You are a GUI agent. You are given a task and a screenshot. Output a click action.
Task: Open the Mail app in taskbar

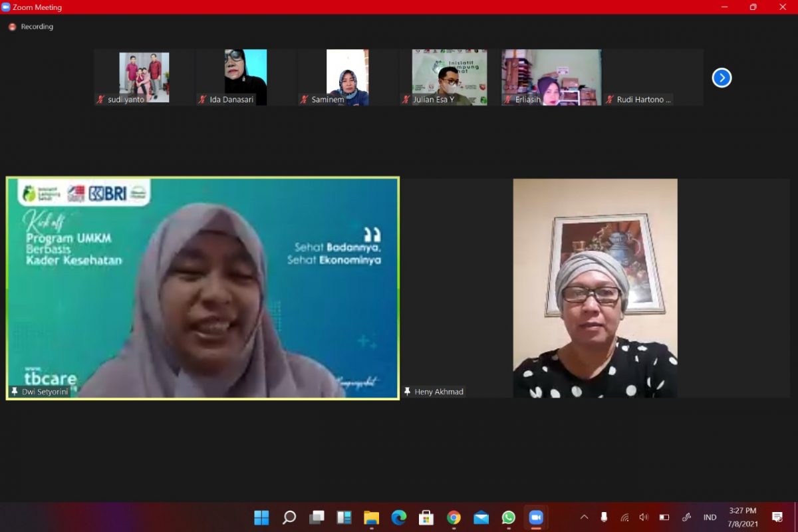(x=481, y=517)
